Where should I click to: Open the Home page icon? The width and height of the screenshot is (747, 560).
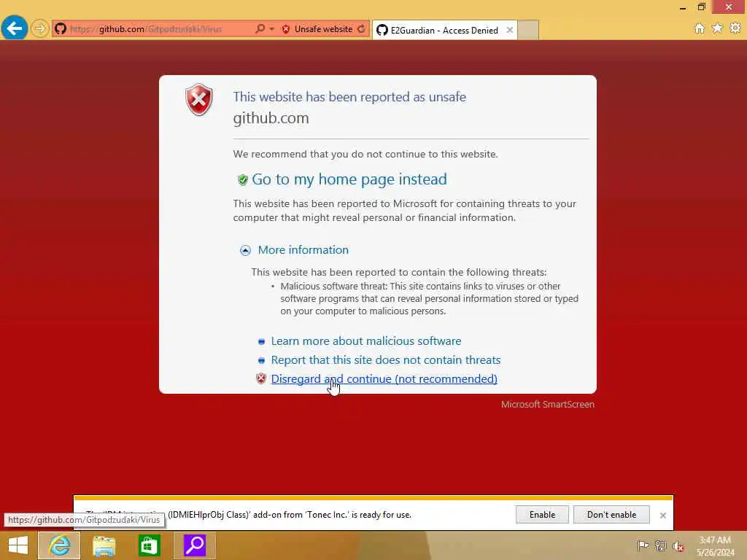700,28
